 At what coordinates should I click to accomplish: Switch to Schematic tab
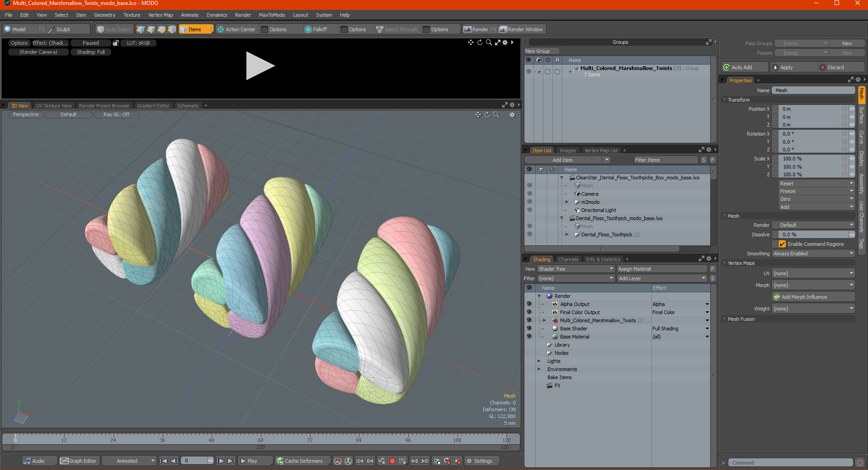tap(188, 106)
